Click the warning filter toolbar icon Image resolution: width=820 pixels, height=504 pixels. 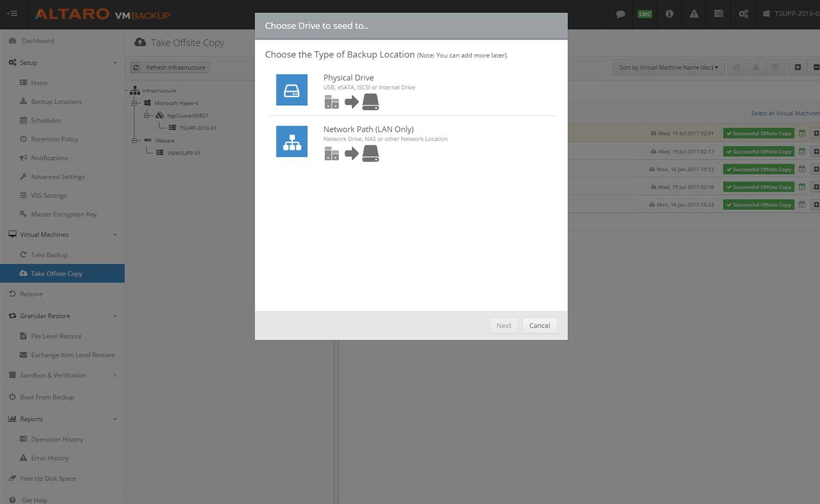[x=756, y=67]
